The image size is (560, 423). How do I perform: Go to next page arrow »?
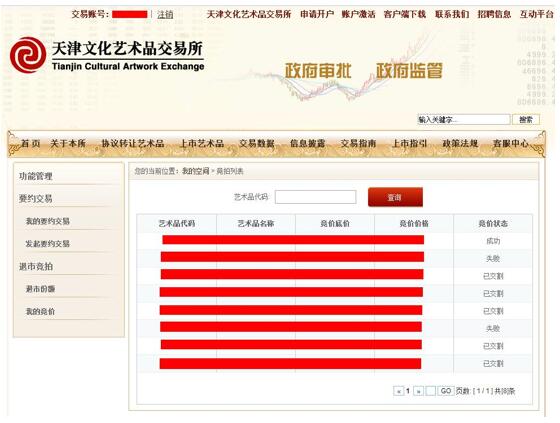click(419, 391)
